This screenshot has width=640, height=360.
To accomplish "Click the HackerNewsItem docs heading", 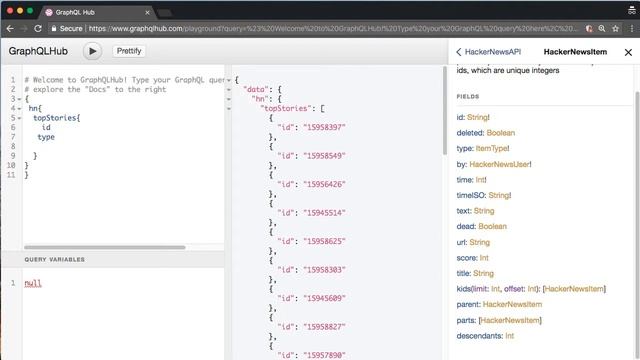I will pyautogui.click(x=575, y=52).
